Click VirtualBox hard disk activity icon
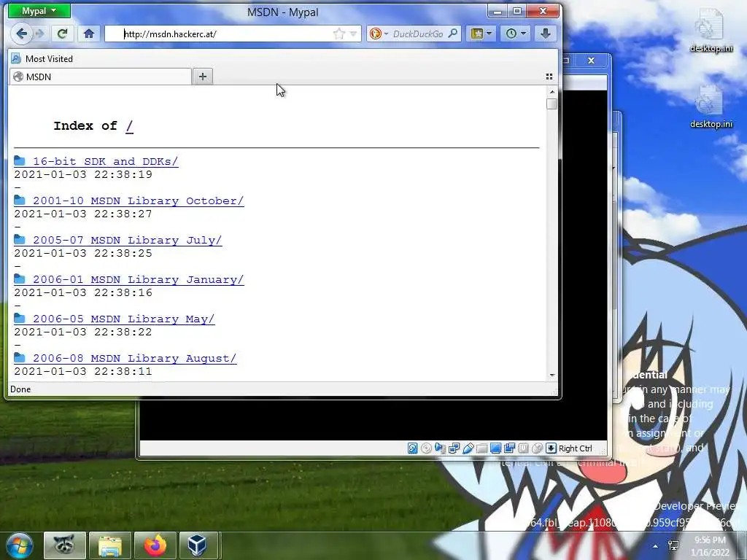The width and height of the screenshot is (747, 560). click(x=413, y=448)
